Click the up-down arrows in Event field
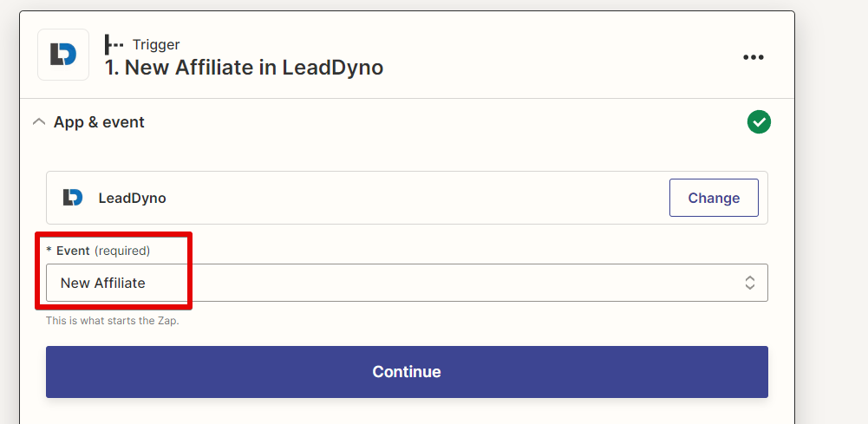Screen dimensions: 868x424 [x=749, y=283]
